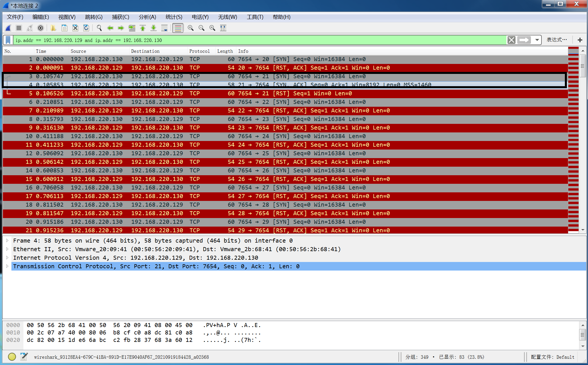Select packet 1 SYN to port 20
This screenshot has width=588, height=365.
[285, 59]
